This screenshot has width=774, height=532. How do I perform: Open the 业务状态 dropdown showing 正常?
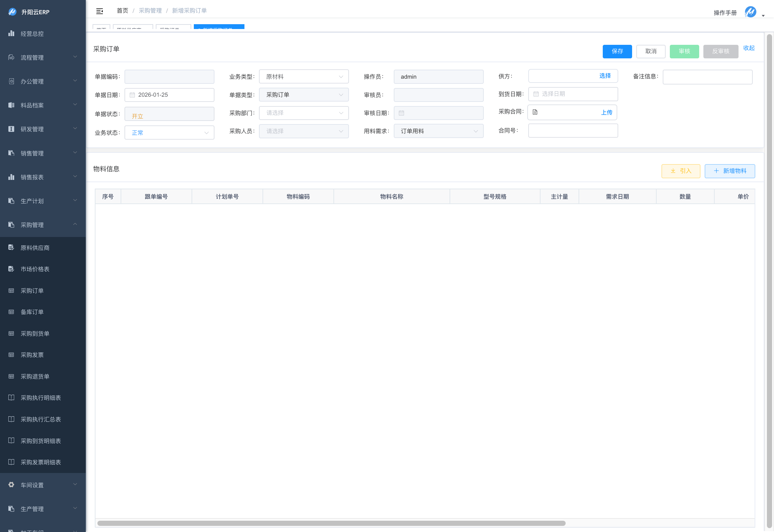point(169,133)
